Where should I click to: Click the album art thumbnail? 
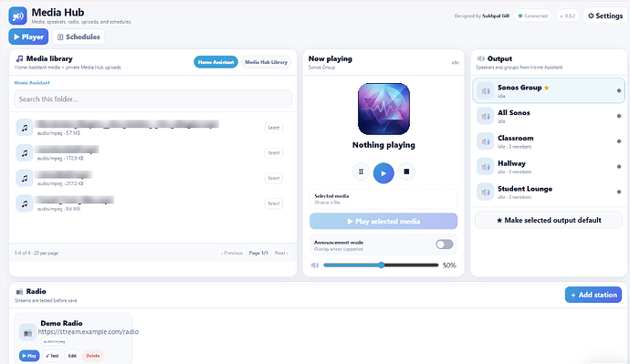(383, 109)
